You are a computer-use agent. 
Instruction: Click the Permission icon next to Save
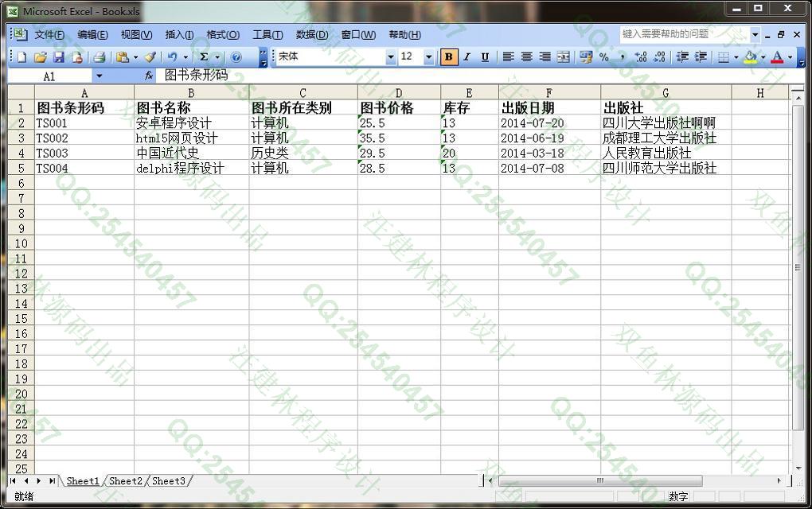76,57
